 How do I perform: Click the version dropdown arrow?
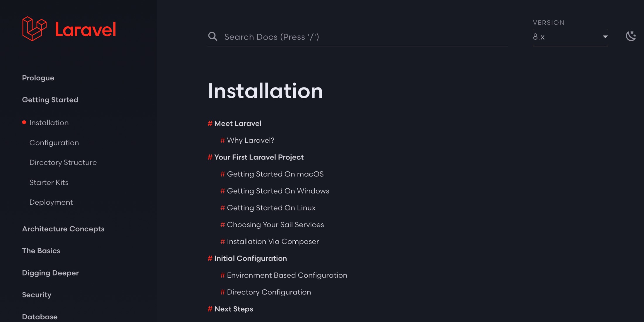605,37
